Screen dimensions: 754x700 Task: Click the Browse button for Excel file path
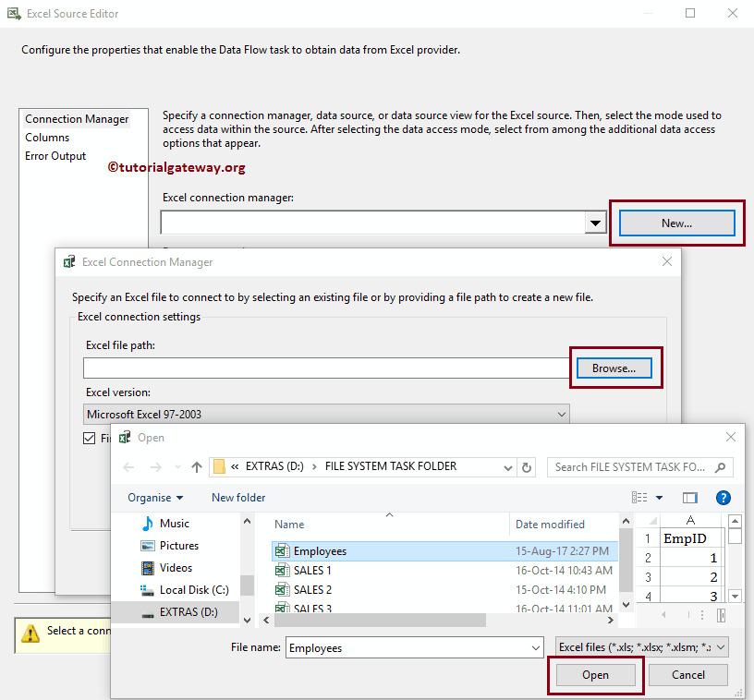[614, 368]
